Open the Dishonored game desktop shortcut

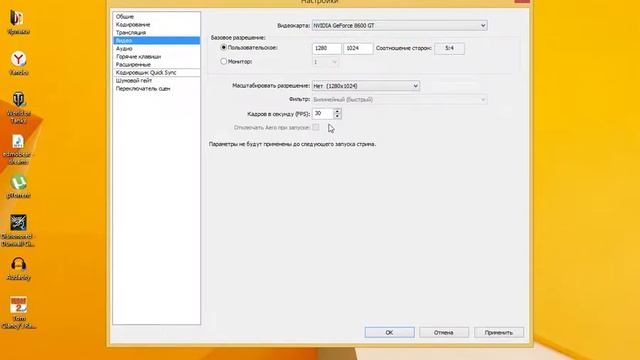click(18, 230)
